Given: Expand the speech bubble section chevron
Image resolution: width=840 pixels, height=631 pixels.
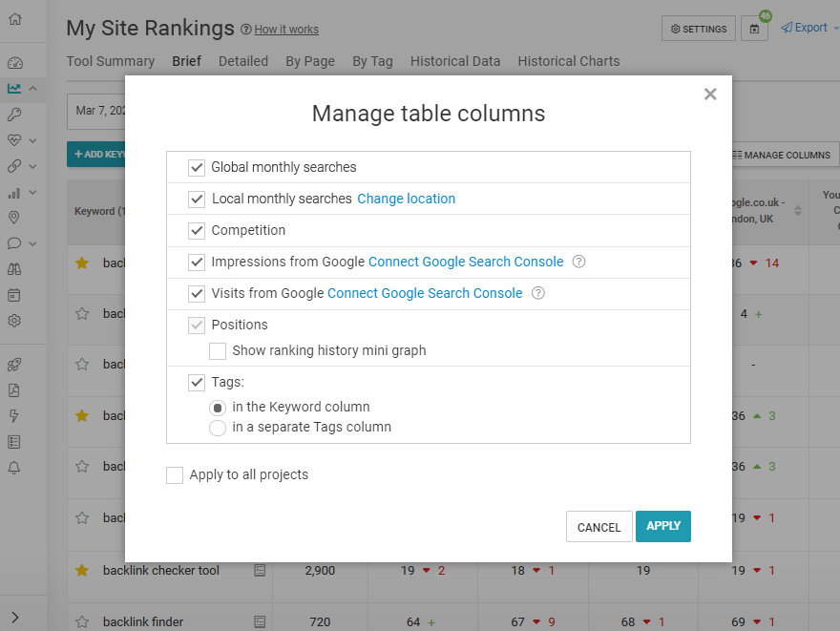Looking at the screenshot, I should (32, 243).
